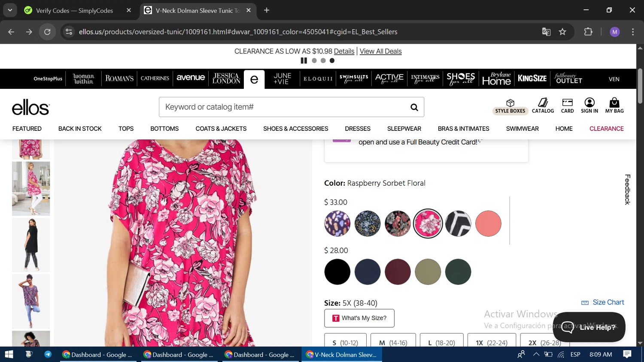Select the Intimates for All logo
The height and width of the screenshot is (362, 644).
point(425,78)
